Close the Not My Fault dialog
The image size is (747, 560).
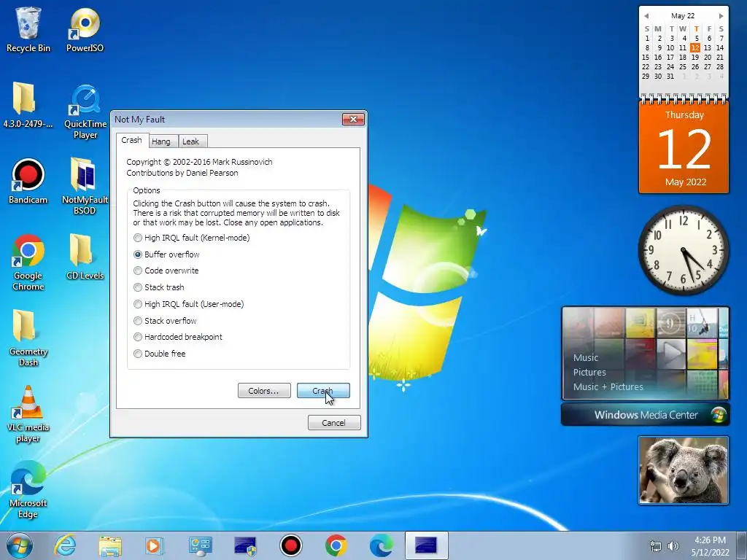pyautogui.click(x=354, y=119)
